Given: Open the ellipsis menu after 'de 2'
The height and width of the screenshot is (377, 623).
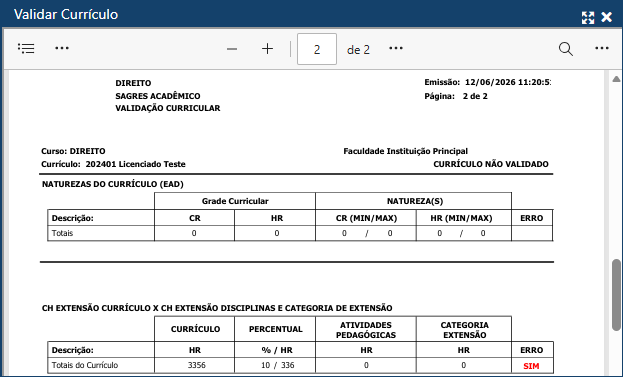Looking at the screenshot, I should [x=396, y=48].
